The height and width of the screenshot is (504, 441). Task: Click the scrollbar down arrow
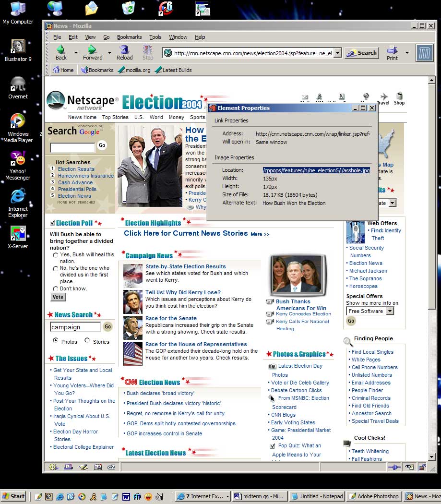coord(432,457)
